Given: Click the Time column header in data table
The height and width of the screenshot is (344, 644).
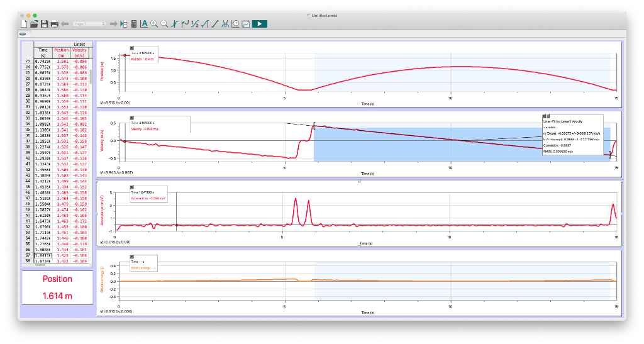Looking at the screenshot, I should [43, 53].
